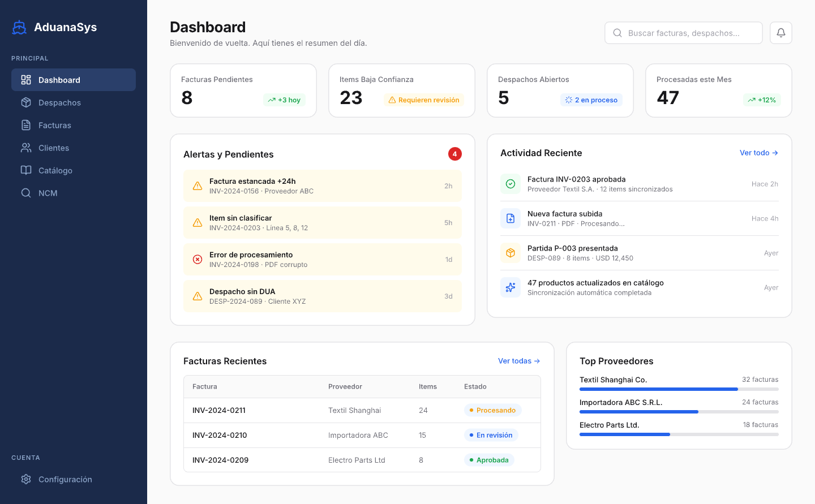Go to Facturas in the sidebar

[x=55, y=125]
